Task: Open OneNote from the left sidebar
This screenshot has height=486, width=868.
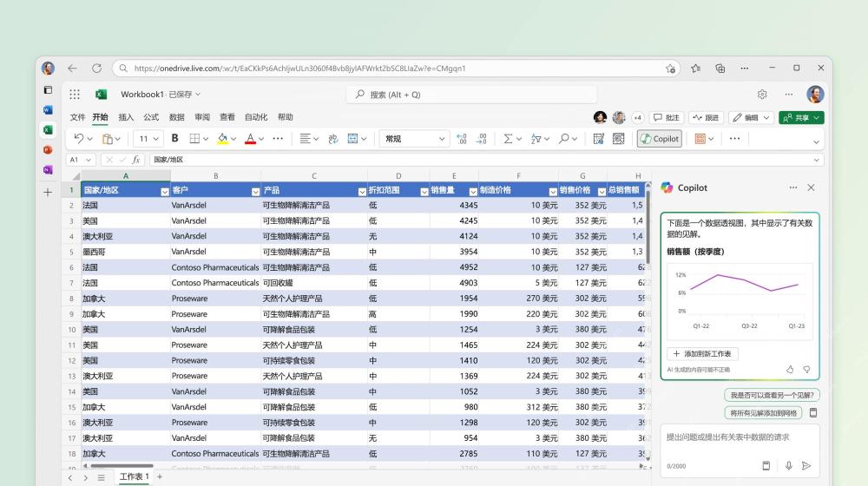Action: click(x=48, y=170)
